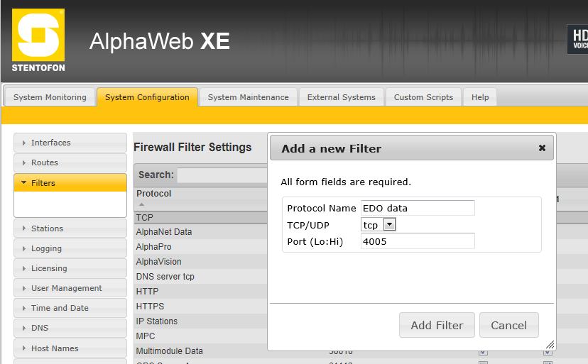Focus the Port (Lo:Hi) input field
The width and height of the screenshot is (588, 364).
(417, 241)
